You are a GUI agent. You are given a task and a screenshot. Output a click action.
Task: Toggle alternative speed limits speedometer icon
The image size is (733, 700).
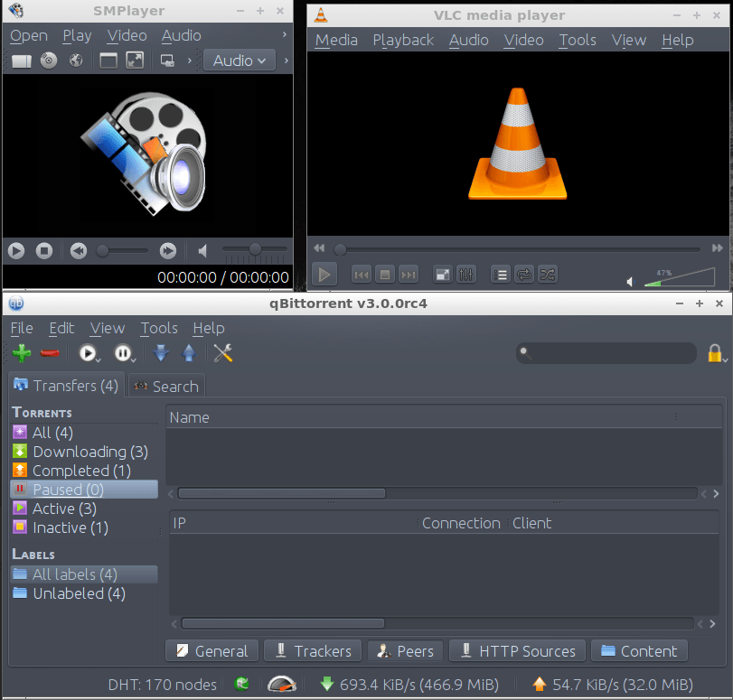point(282,684)
